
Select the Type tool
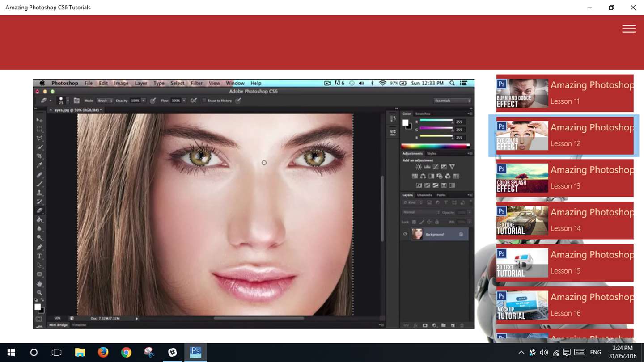point(39,256)
